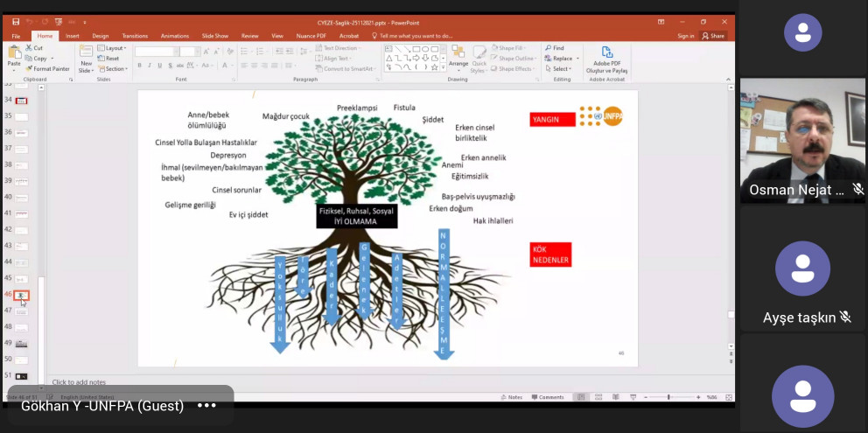Open Reading View from status bar

pyautogui.click(x=616, y=397)
